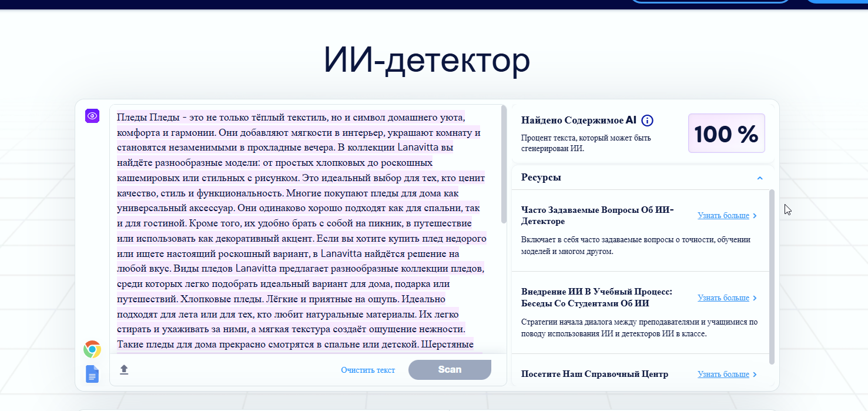Screen dimensions: 868x411
Task: Click the ИИ-детектор page heading
Action: click(x=427, y=60)
